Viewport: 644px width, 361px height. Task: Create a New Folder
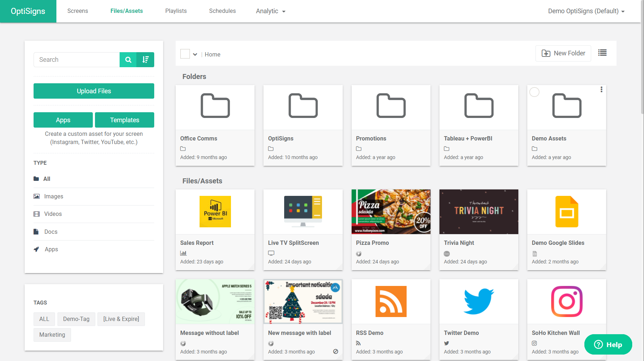[563, 53]
